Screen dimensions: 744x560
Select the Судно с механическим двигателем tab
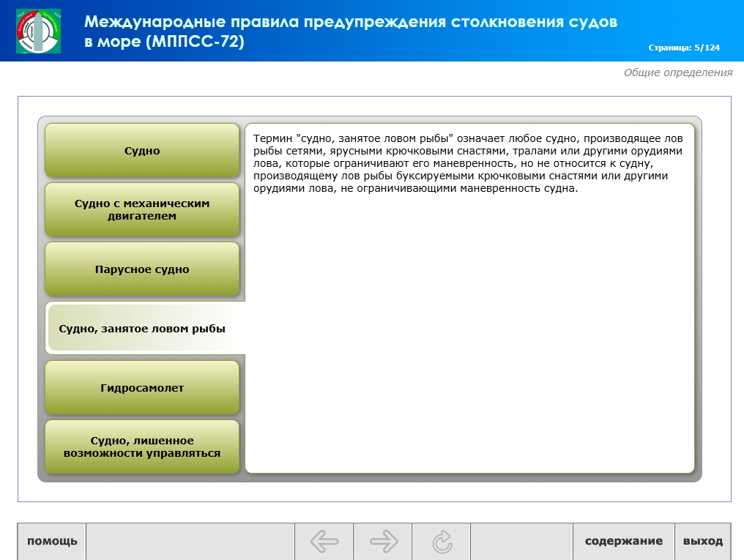point(142,209)
